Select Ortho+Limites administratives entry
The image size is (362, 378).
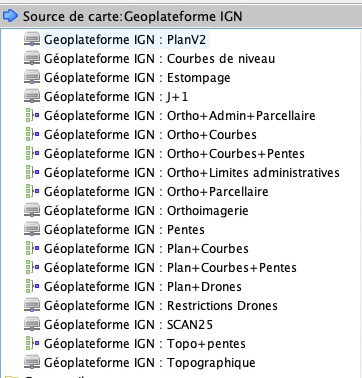(x=192, y=173)
